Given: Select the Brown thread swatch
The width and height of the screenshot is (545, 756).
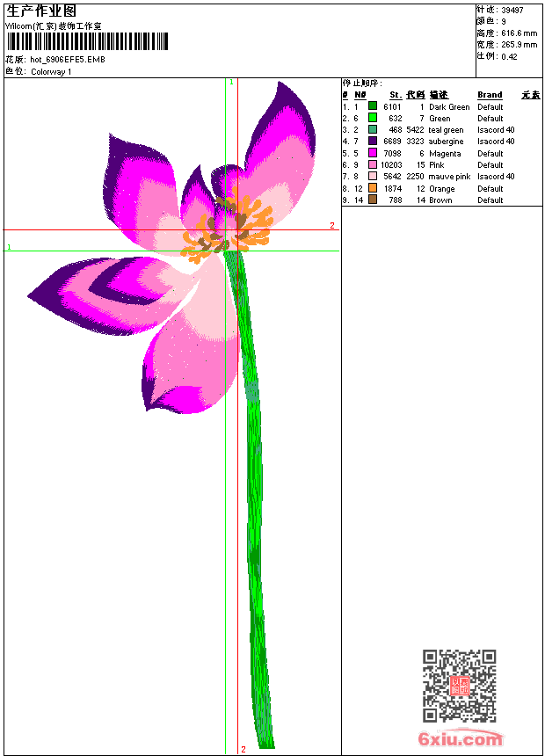Looking at the screenshot, I should [373, 200].
